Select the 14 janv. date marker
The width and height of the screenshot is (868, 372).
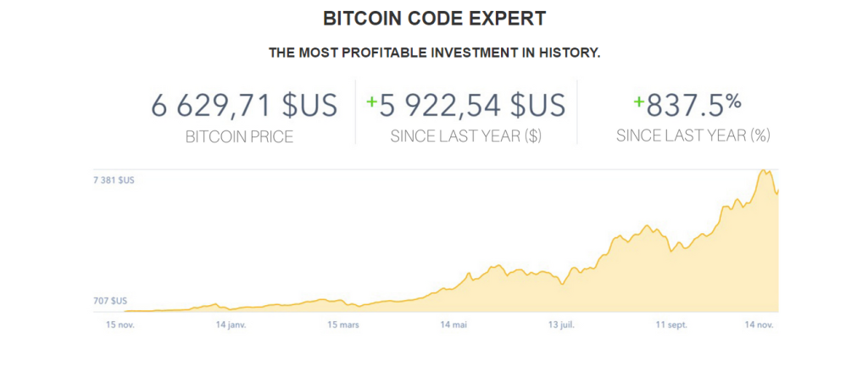(x=231, y=325)
